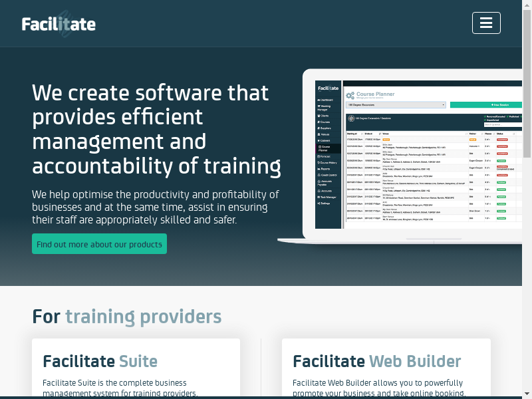Open the hamburger navigation menu

(486, 23)
